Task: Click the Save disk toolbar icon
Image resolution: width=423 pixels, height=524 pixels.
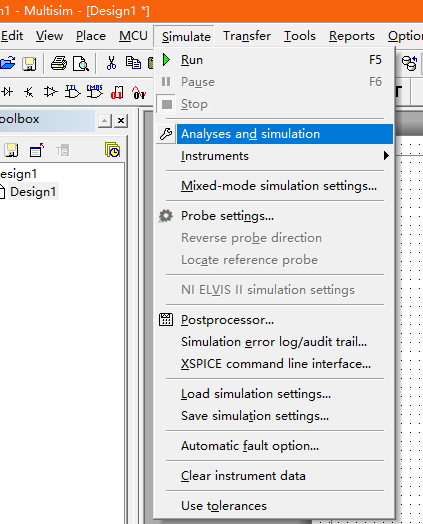Action: (x=29, y=63)
